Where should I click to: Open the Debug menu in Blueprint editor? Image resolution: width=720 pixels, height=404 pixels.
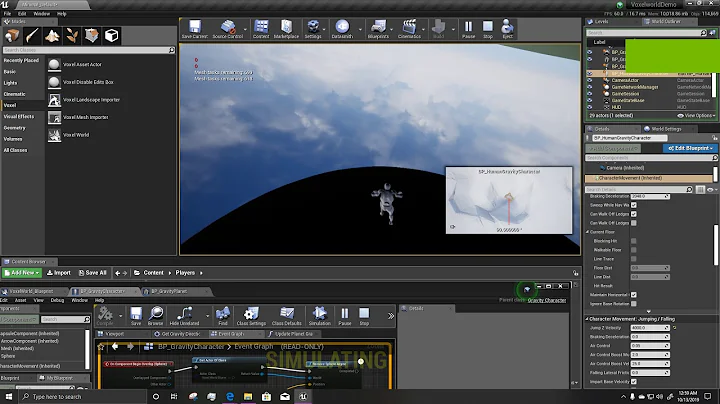tap(57, 300)
